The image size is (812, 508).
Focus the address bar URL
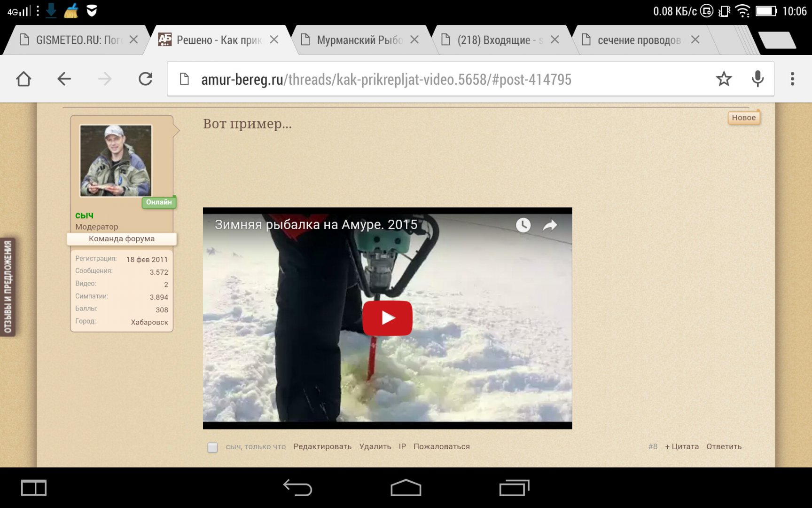386,79
